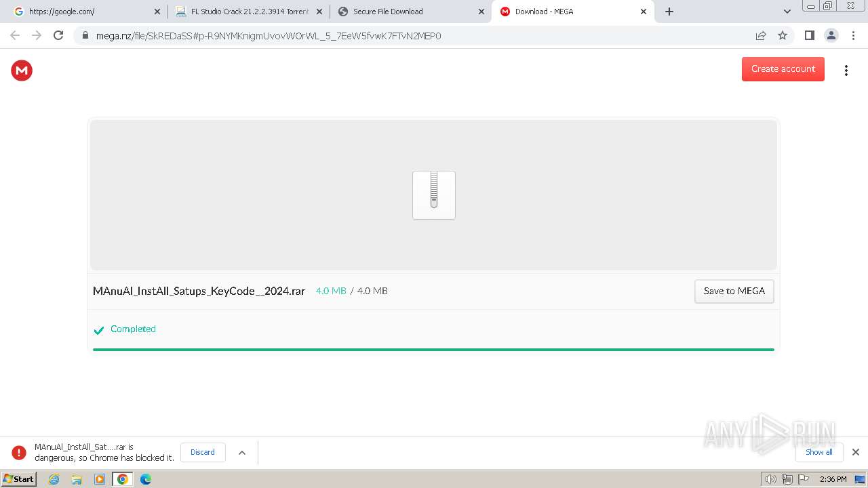Screen dimensions: 868x488
Task: Toggle Chrome side panel
Action: click(809, 35)
